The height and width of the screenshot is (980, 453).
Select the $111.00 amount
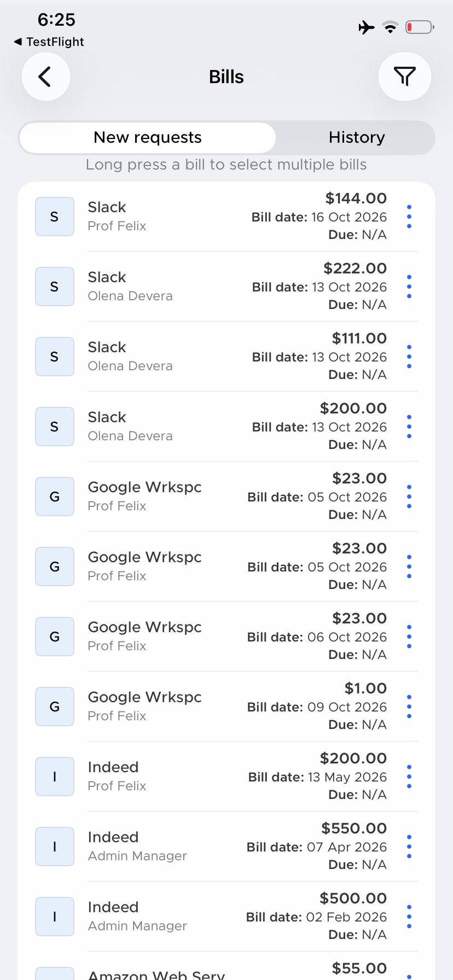coord(359,339)
